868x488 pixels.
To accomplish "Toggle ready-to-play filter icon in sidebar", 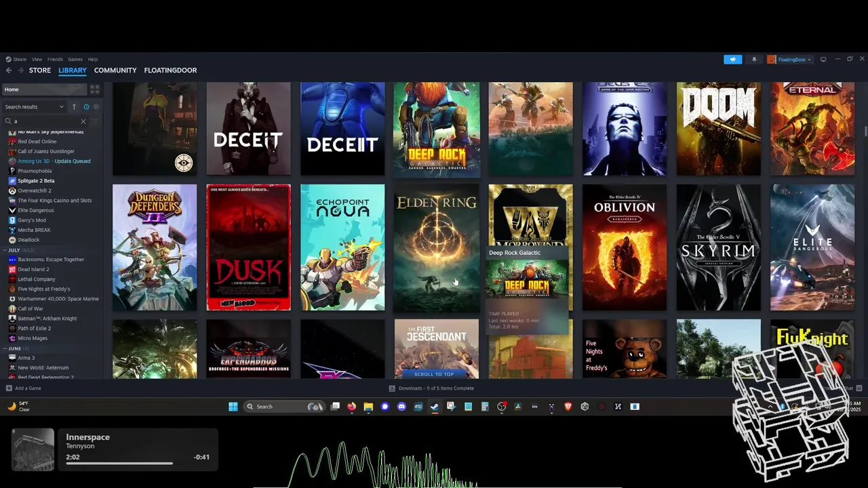I will (96, 106).
